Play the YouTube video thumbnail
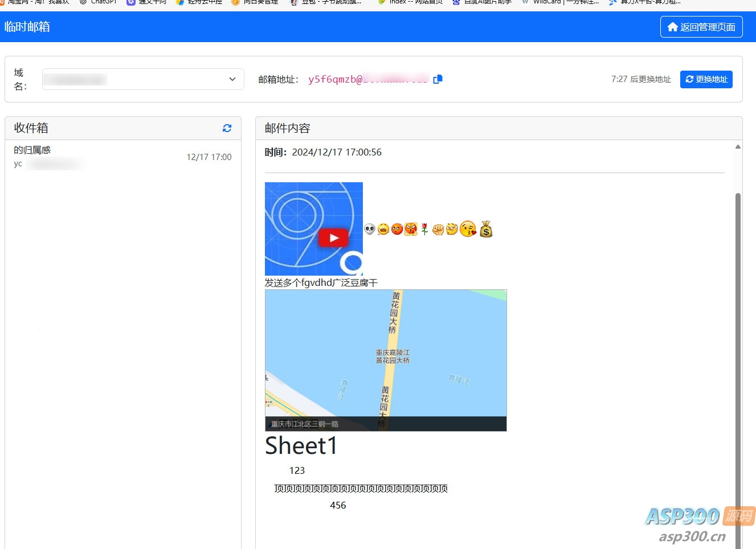Image resolution: width=756 pixels, height=549 pixels. (x=333, y=238)
